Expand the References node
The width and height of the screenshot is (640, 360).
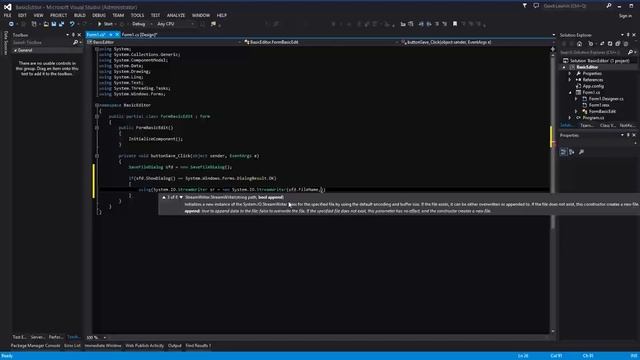[x=570, y=80]
